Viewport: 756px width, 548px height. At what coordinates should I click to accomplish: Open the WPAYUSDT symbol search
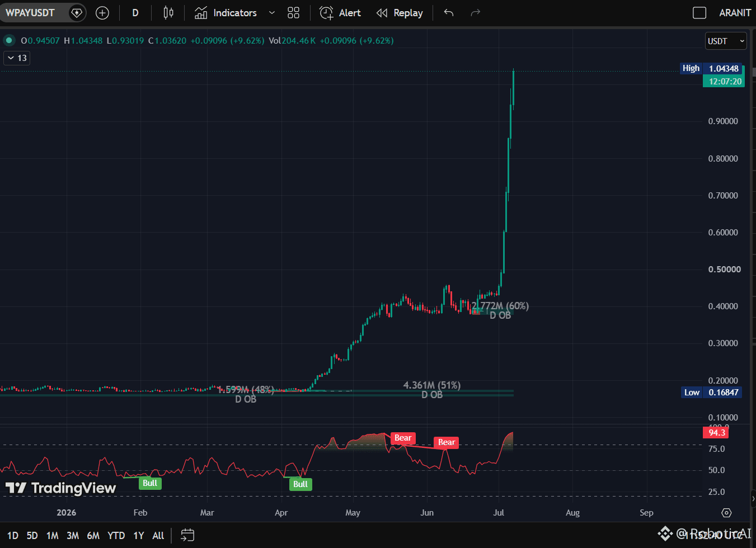point(30,12)
